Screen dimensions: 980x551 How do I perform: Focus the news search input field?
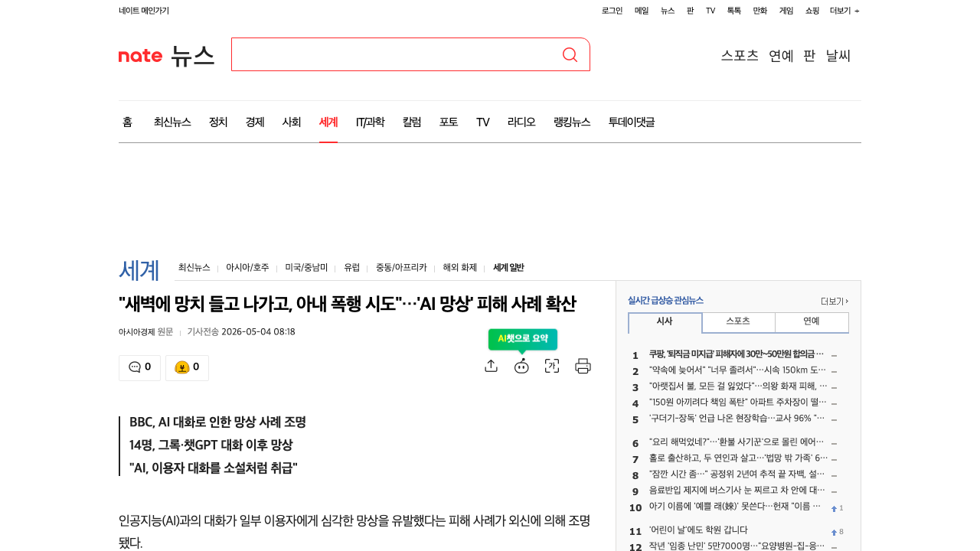[395, 54]
